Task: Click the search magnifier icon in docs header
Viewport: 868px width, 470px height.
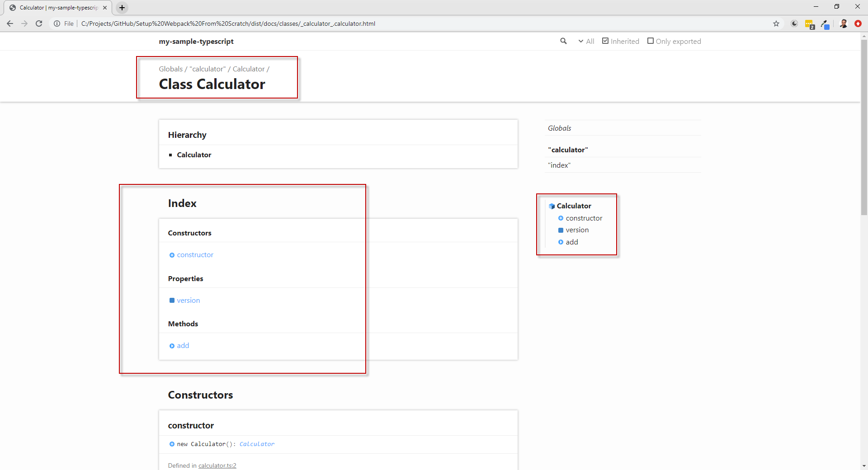Action: pyautogui.click(x=563, y=41)
